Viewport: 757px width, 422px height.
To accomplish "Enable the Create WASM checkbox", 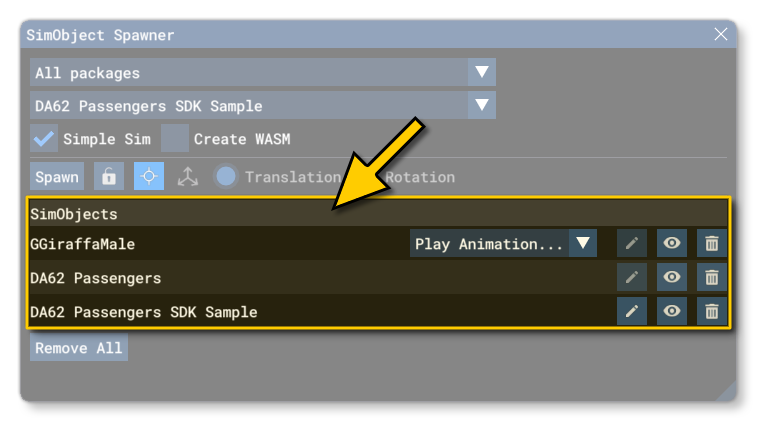I will click(x=175, y=139).
